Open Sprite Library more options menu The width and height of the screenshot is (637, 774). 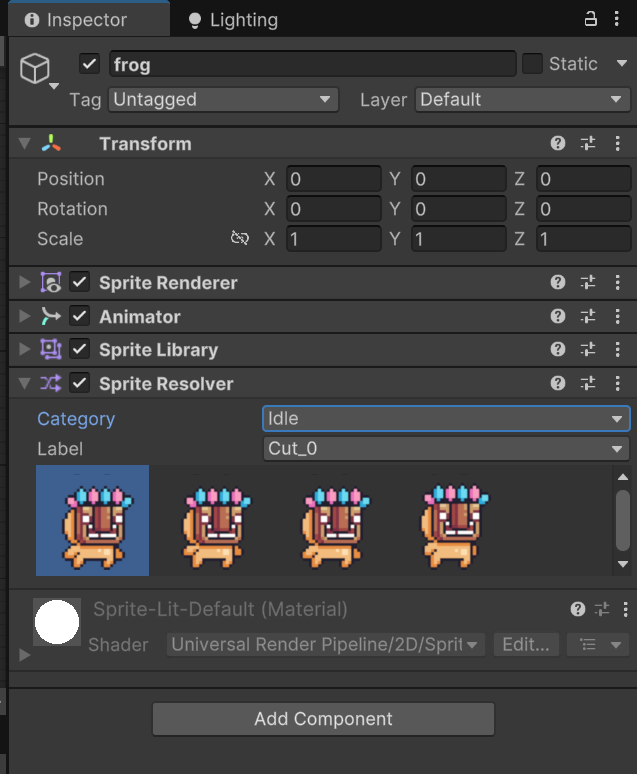click(618, 349)
